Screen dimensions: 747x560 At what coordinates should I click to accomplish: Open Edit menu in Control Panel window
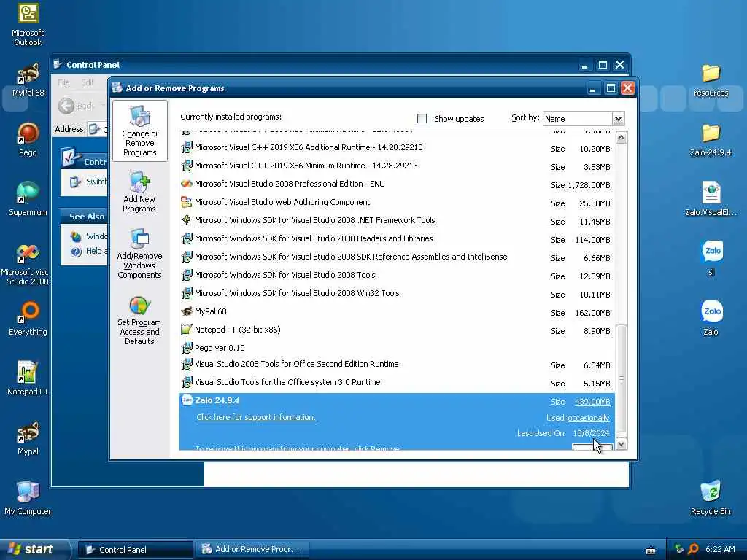coord(88,82)
